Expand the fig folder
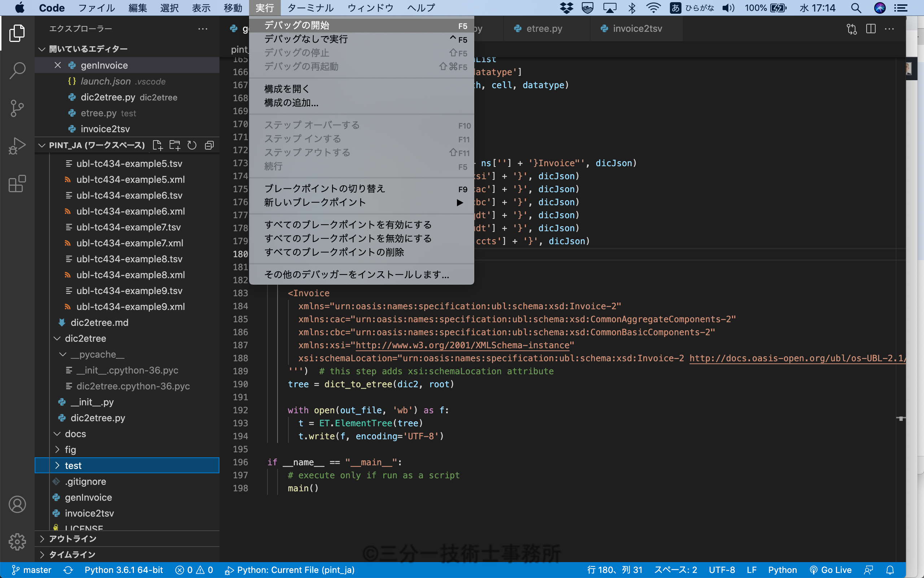Screen dimensions: 924x578 (57, 449)
